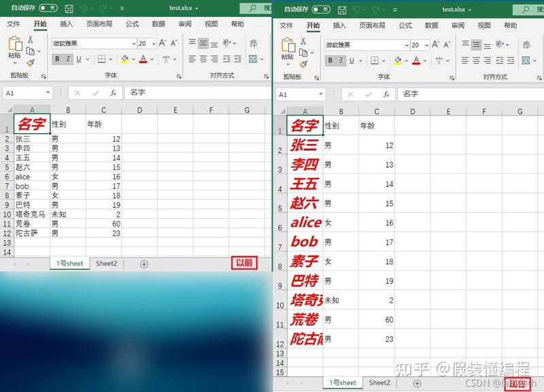This screenshot has height=392, width=544.
Task: Click formula bar input in left window
Action: 198,92
